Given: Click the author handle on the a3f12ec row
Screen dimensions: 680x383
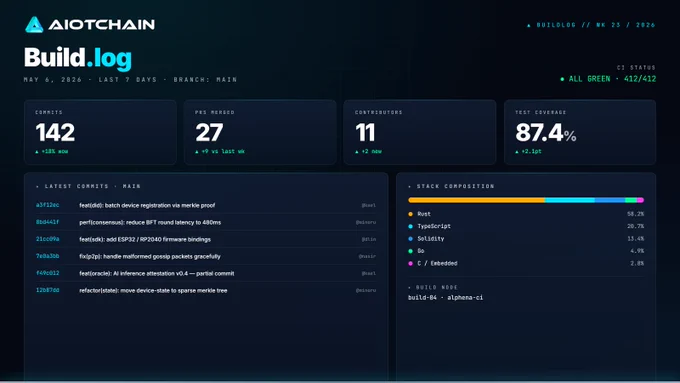Looking at the screenshot, I should pyautogui.click(x=369, y=205).
